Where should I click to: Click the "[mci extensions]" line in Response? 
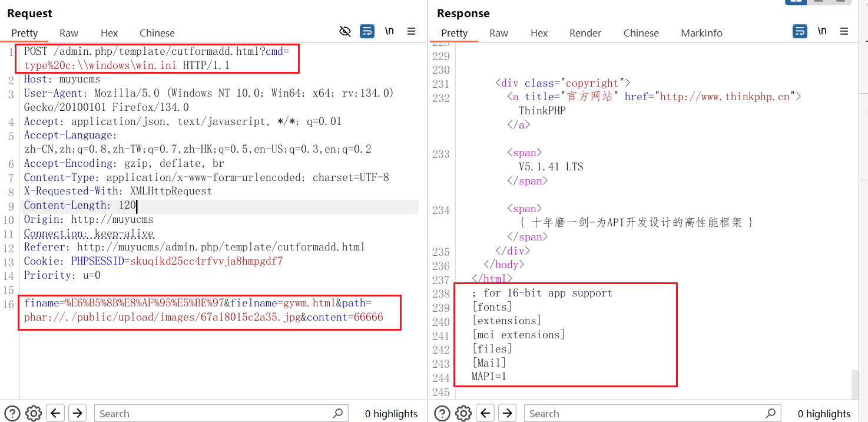coord(518,335)
